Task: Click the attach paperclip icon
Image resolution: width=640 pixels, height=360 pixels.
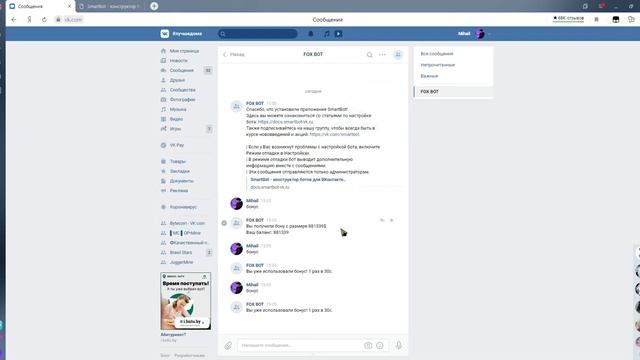Action: [228, 346]
